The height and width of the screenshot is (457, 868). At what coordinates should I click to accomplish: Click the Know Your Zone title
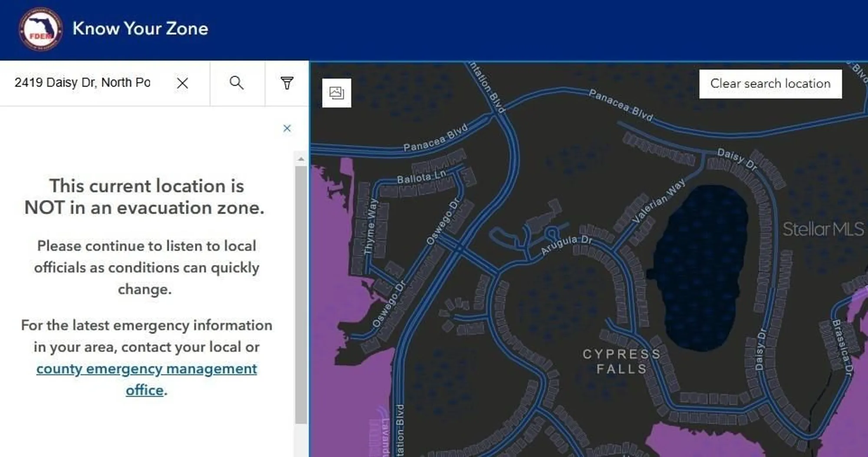click(x=140, y=29)
